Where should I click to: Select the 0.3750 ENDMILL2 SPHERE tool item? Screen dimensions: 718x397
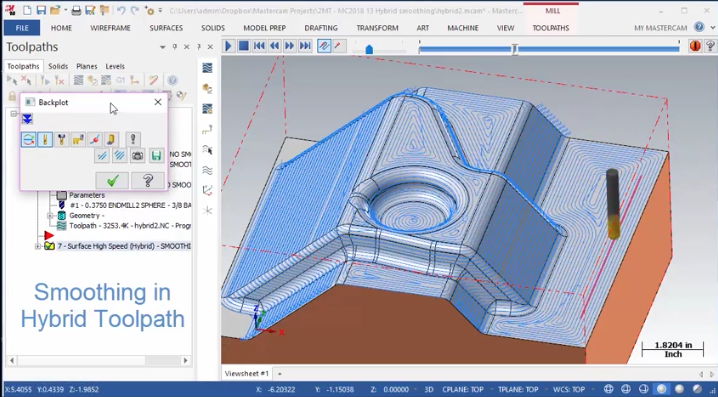(130, 205)
